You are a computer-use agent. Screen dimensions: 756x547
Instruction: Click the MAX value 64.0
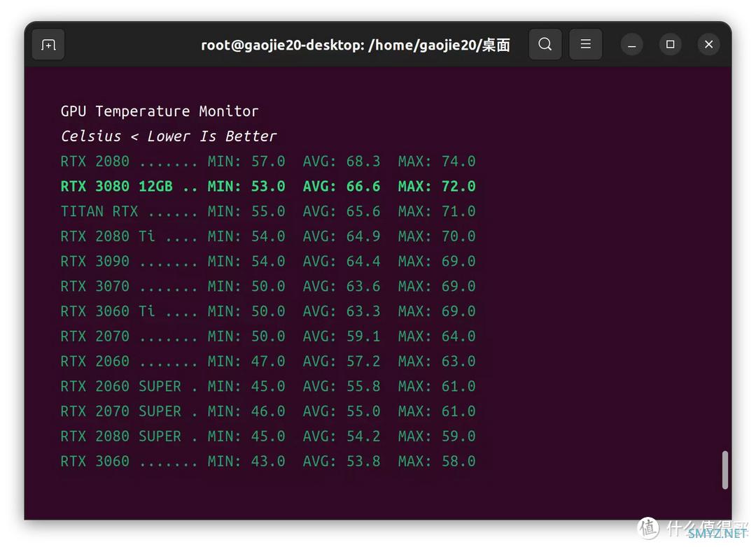tap(458, 337)
